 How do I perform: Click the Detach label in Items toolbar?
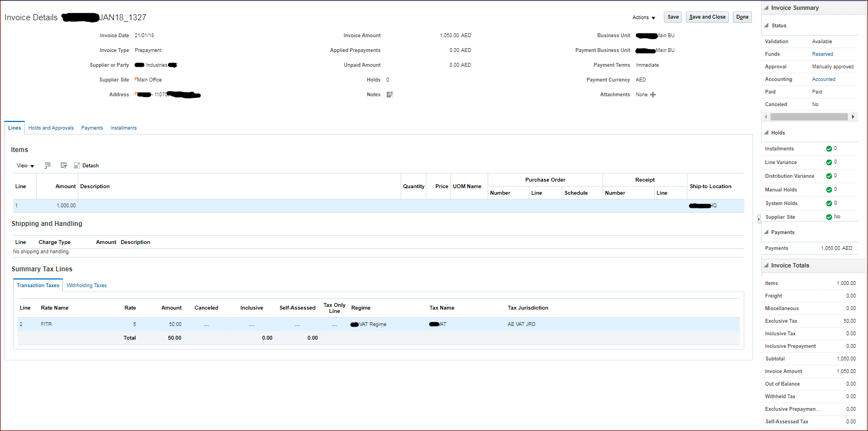point(90,166)
